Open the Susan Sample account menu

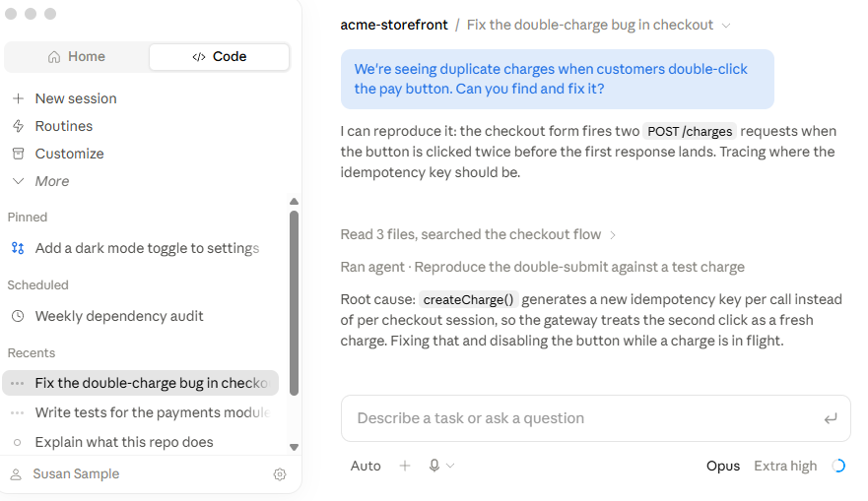pos(76,473)
